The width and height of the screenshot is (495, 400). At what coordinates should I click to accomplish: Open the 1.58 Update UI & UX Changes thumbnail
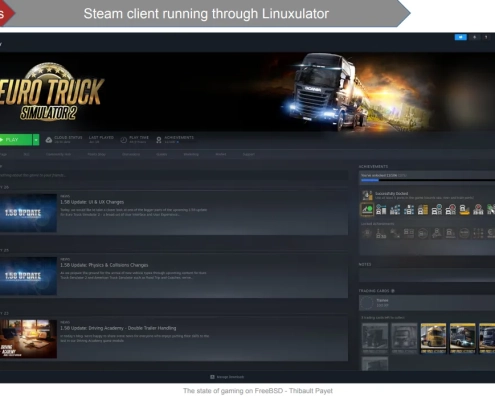(28, 213)
